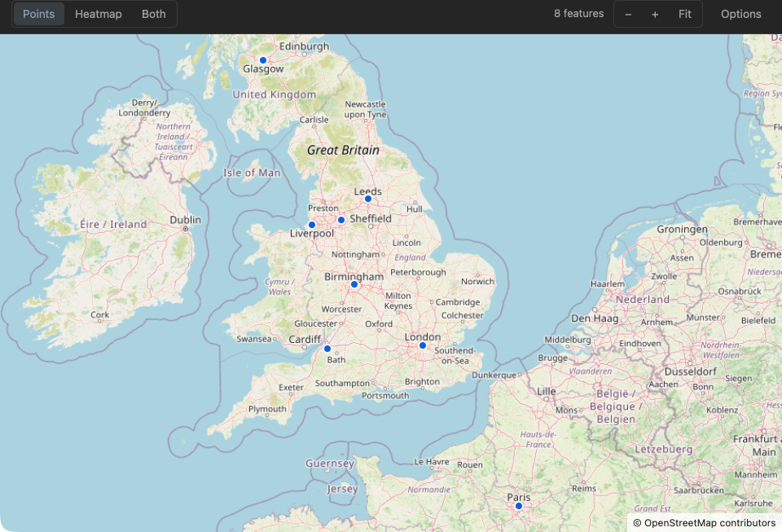Click the '8 features' count text
782x532 pixels.
(x=578, y=14)
